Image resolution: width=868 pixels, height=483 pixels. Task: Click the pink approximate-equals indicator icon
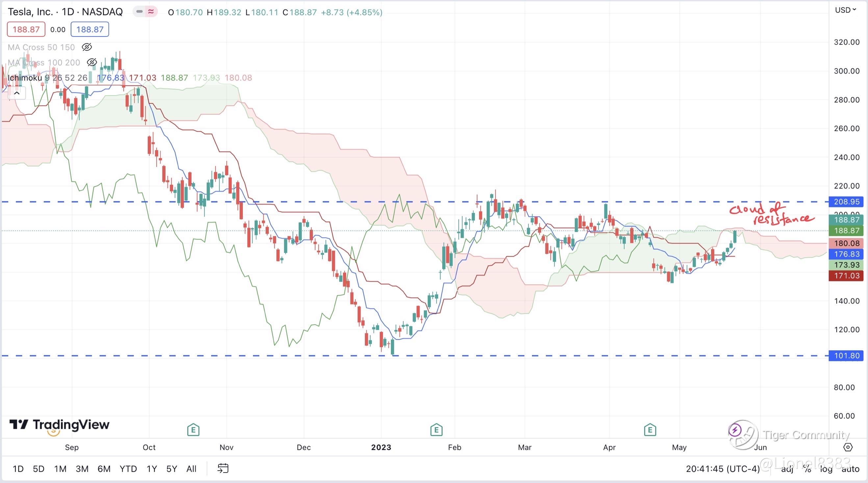151,12
